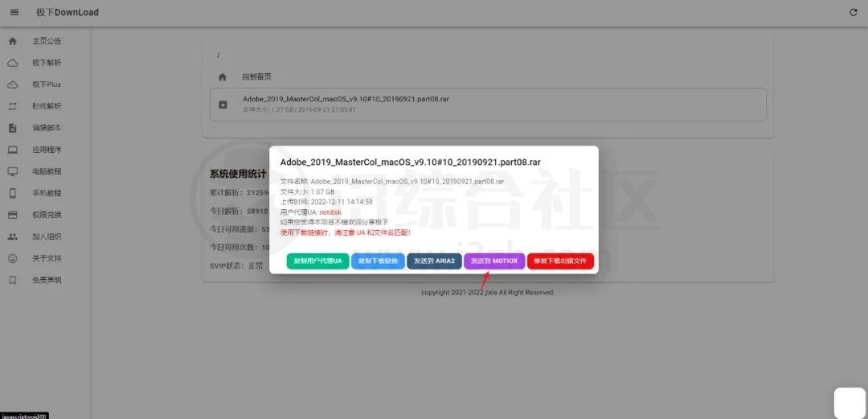Click the 今日可用流量 statistic
868x419 pixels.
coord(240,229)
